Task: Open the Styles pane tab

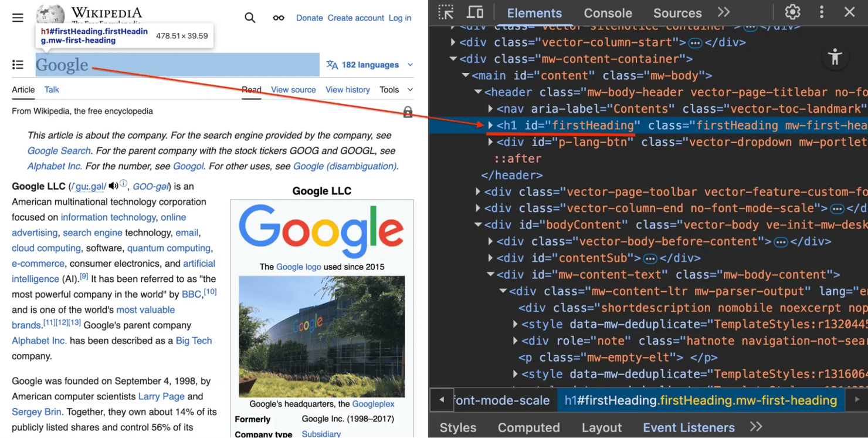Action: tap(458, 427)
